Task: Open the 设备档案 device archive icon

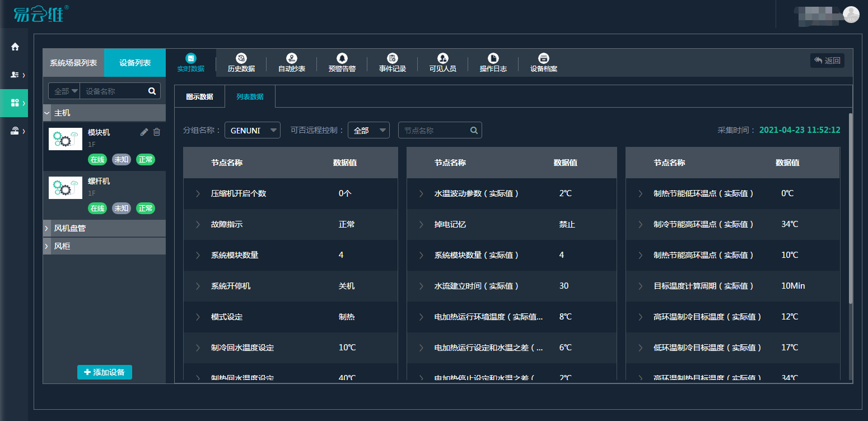Action: [x=543, y=58]
